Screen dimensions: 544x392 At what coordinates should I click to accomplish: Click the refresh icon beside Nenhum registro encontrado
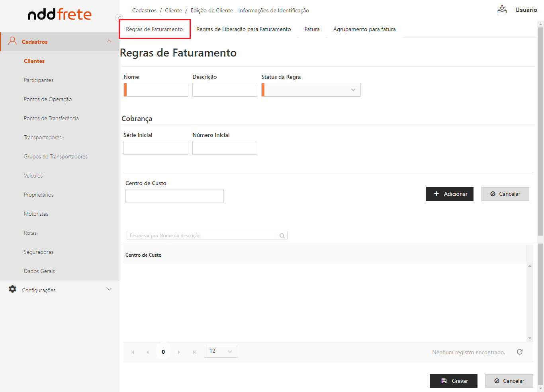click(x=520, y=352)
